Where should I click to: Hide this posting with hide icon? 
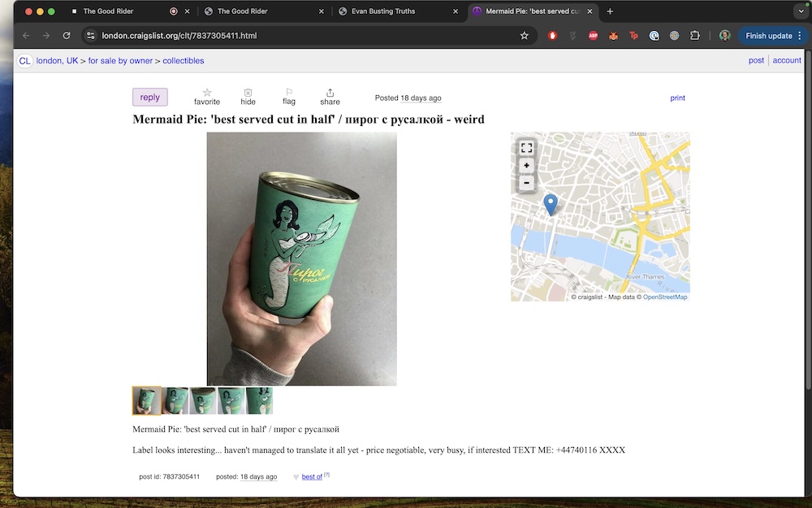[248, 93]
